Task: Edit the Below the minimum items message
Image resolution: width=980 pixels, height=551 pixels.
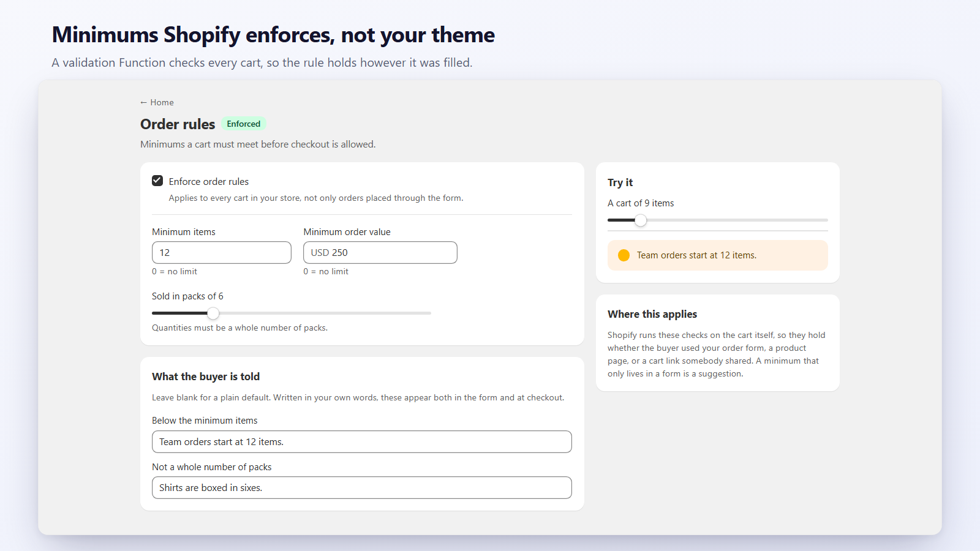Action: tap(362, 441)
